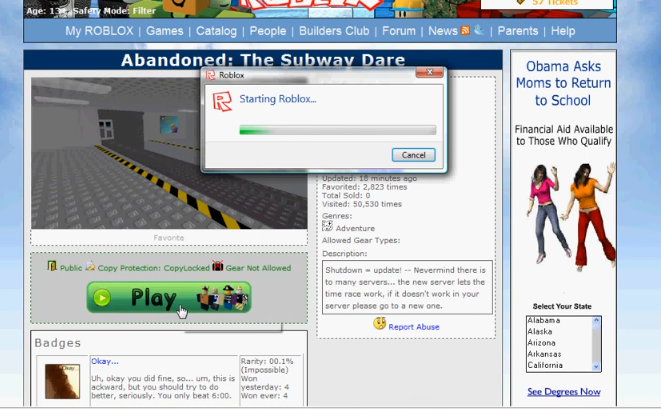Click the Copy Protection: CopyLocked text
Screen dimensions: 661x409
153,268
